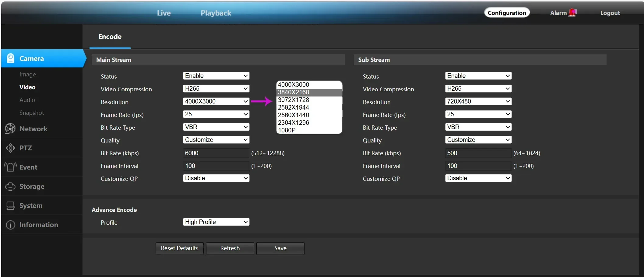Screen dimensions: 644x277
Task: Open the Snapshot submenu item
Action: [32, 113]
